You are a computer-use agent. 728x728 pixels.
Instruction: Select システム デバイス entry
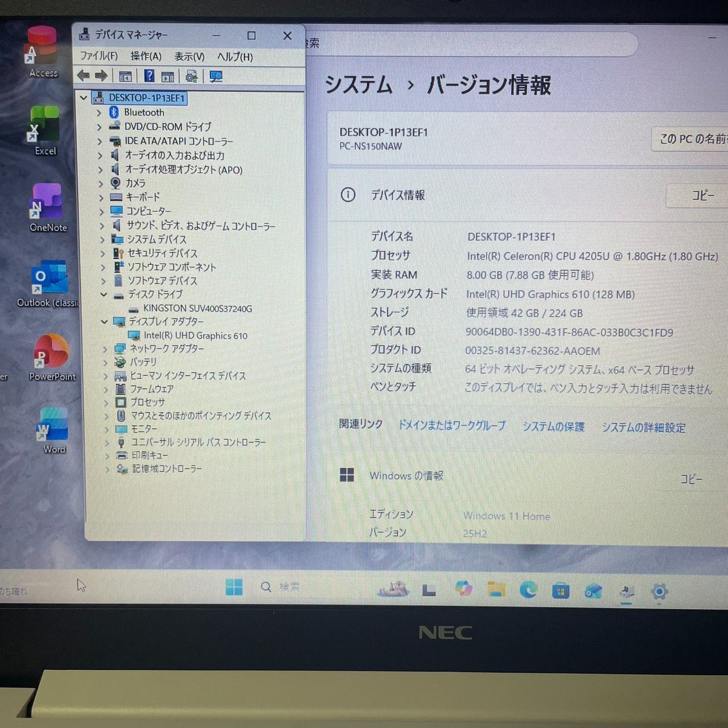tap(156, 239)
